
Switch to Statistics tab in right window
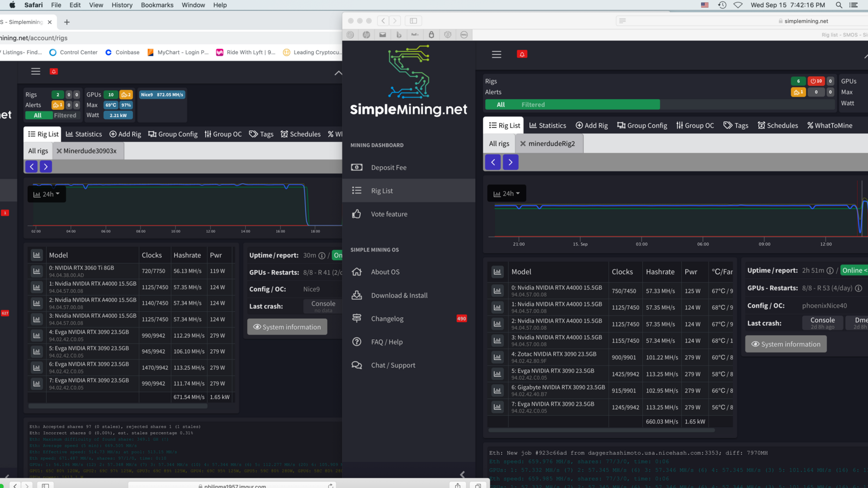[547, 125]
